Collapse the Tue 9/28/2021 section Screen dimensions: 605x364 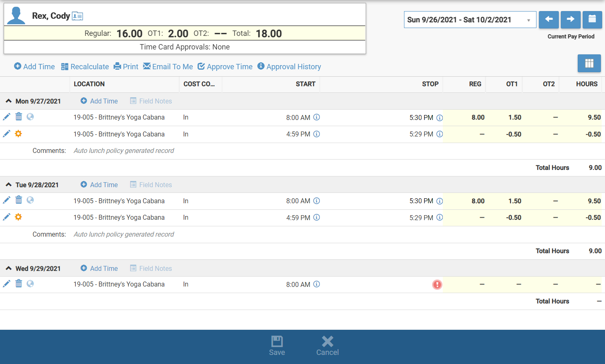(9, 185)
